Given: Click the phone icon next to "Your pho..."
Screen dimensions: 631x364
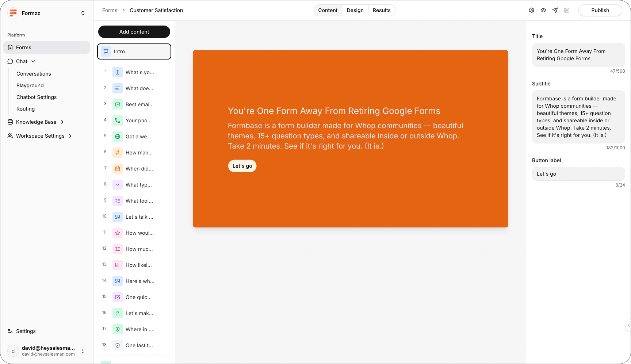Looking at the screenshot, I should [x=117, y=120].
